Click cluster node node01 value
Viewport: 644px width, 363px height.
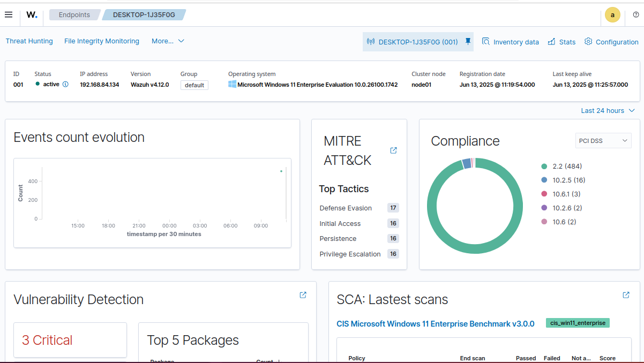422,85
